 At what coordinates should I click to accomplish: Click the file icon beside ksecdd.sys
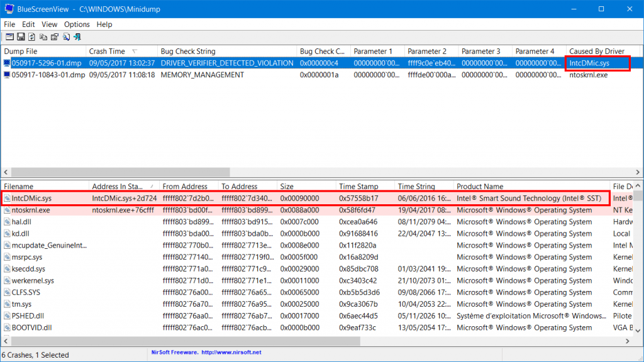pos(7,269)
